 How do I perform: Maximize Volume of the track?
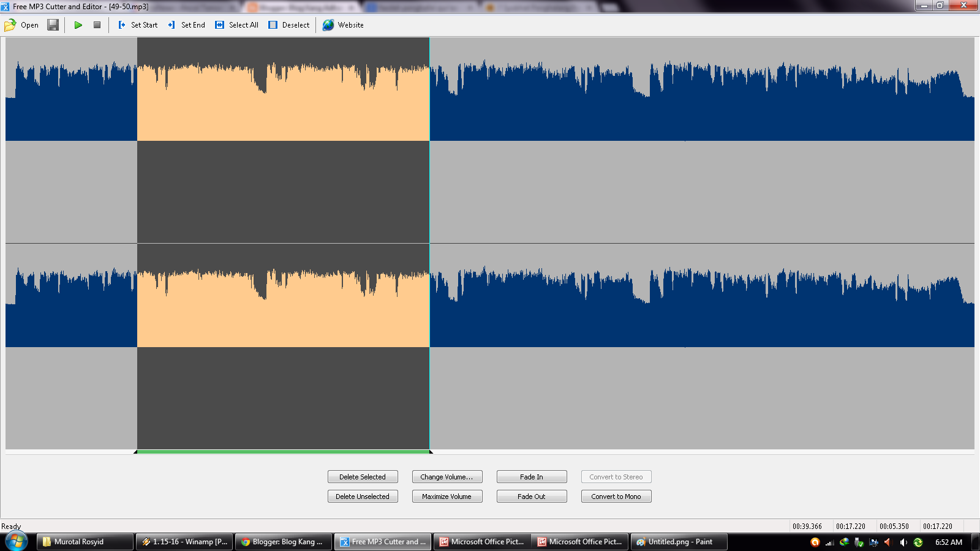(x=447, y=496)
